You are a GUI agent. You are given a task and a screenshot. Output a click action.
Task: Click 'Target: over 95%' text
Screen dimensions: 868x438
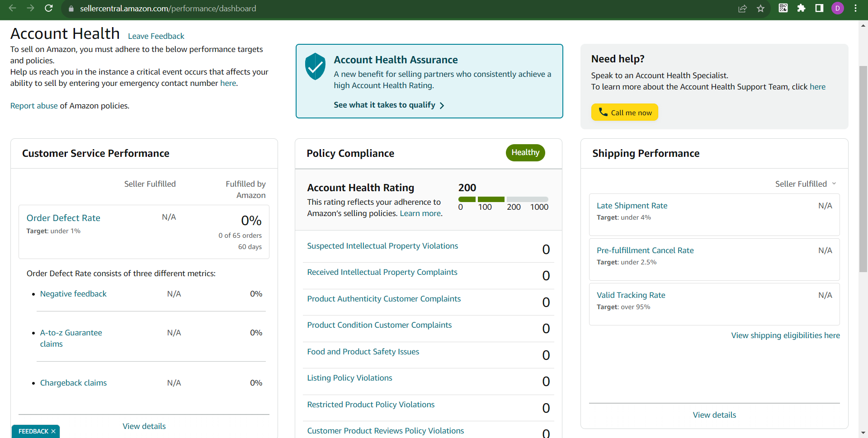(623, 307)
